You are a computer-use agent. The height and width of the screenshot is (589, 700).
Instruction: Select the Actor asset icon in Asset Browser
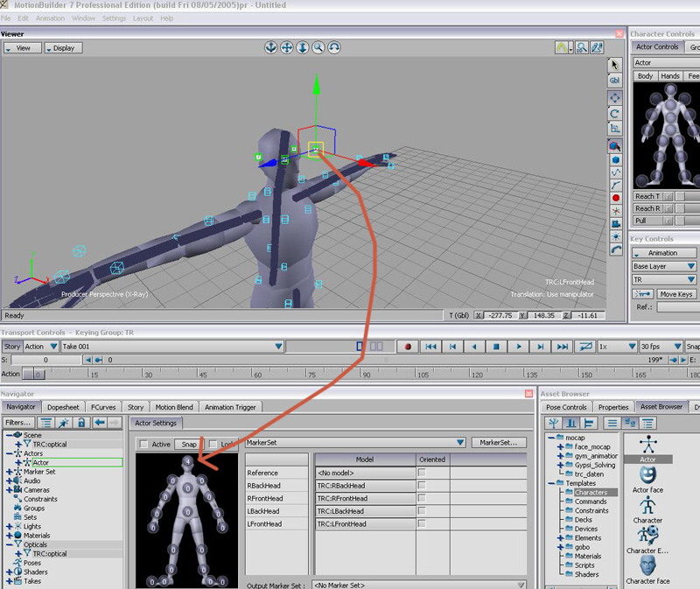(647, 445)
